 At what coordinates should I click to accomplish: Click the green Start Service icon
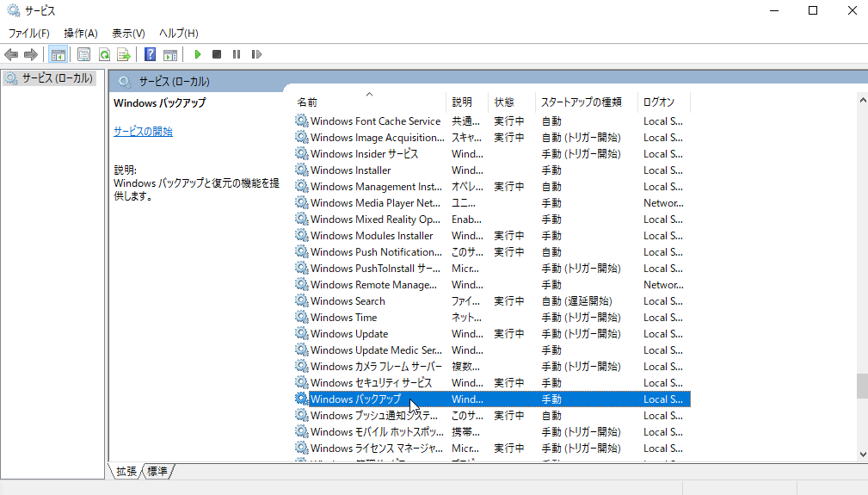(x=198, y=54)
